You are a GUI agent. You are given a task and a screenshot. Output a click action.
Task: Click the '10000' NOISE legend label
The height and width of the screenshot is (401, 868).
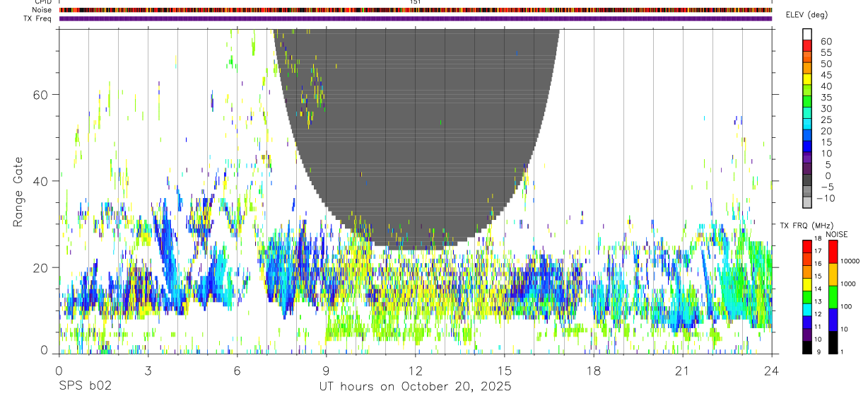(850, 261)
